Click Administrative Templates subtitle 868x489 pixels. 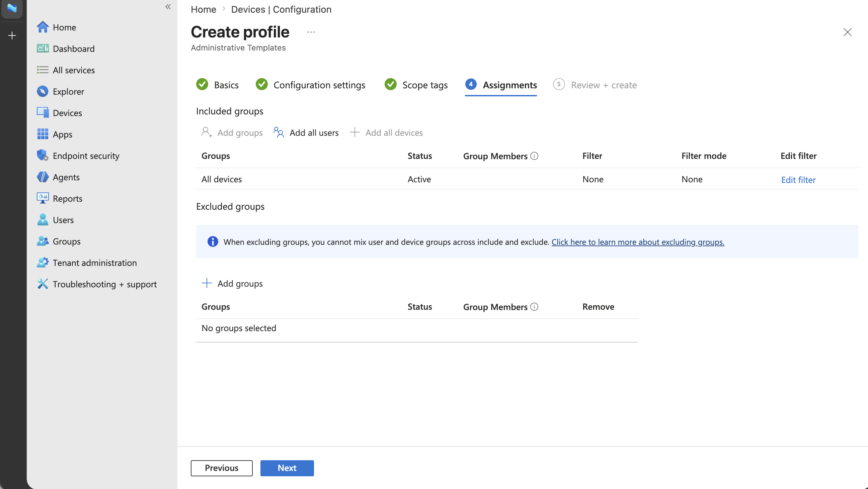click(238, 47)
